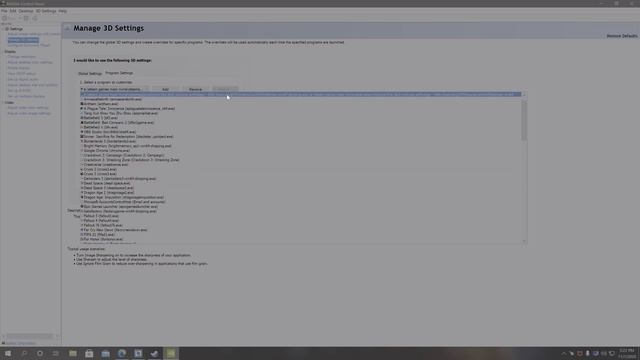Select Adjust desktop color settings
The height and width of the screenshot is (360, 640).
pos(30,62)
